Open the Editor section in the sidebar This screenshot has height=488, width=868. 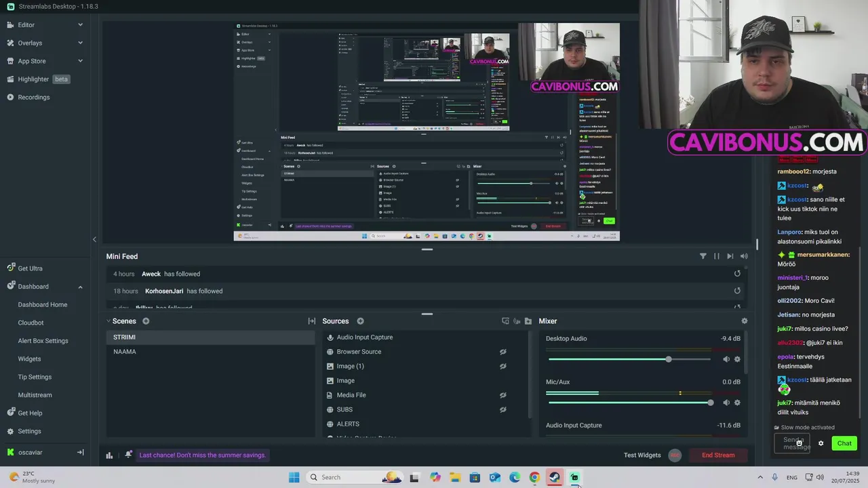point(26,25)
